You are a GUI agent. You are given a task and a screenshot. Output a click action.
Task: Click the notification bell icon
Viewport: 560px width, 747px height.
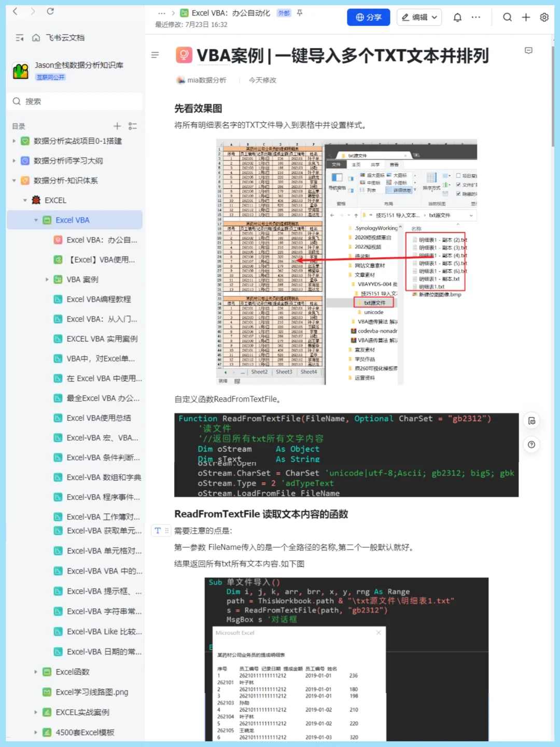[457, 17]
